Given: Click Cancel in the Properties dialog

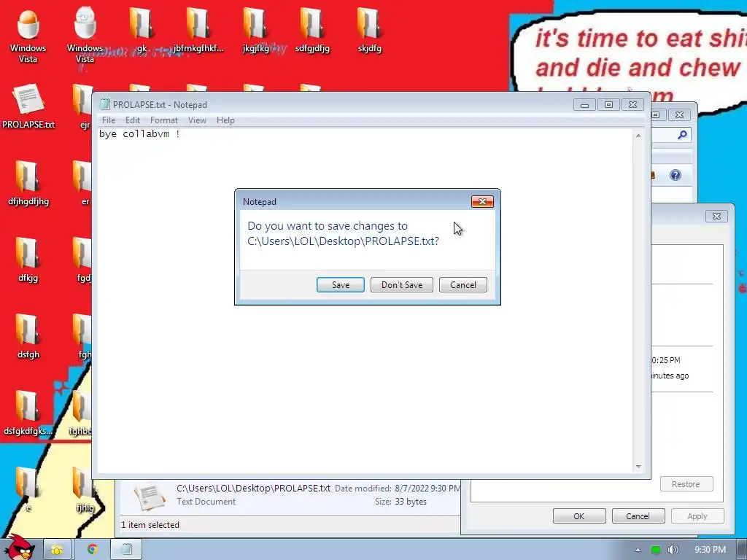Looking at the screenshot, I should 638,516.
